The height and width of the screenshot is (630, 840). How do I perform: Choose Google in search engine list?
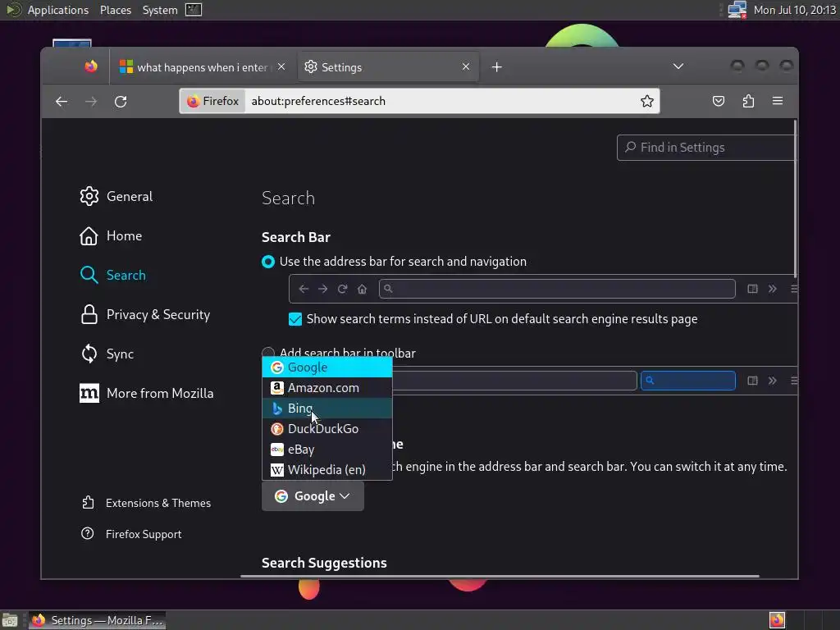(x=327, y=367)
